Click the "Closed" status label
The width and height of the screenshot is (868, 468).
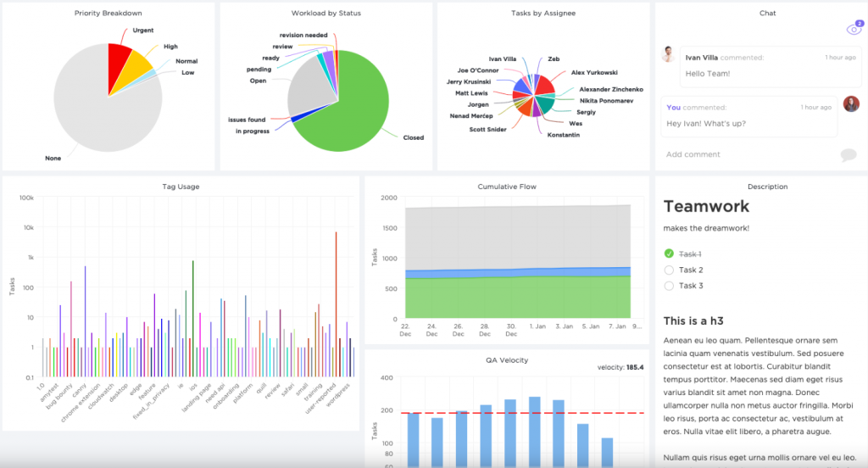tap(413, 138)
